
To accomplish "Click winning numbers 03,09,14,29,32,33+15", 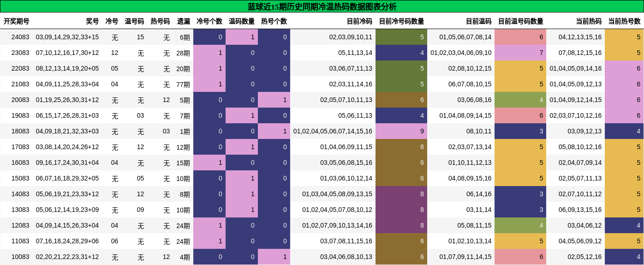I will click(x=67, y=37).
